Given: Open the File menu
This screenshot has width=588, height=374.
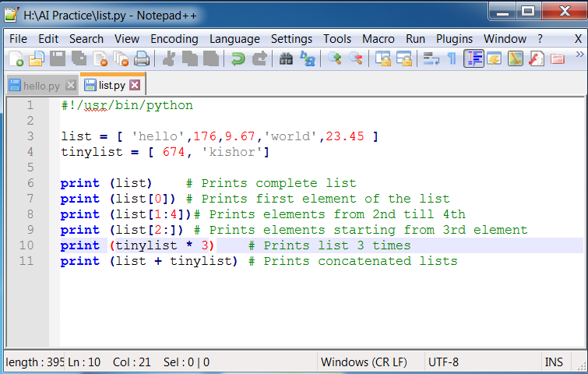Looking at the screenshot, I should (x=18, y=39).
